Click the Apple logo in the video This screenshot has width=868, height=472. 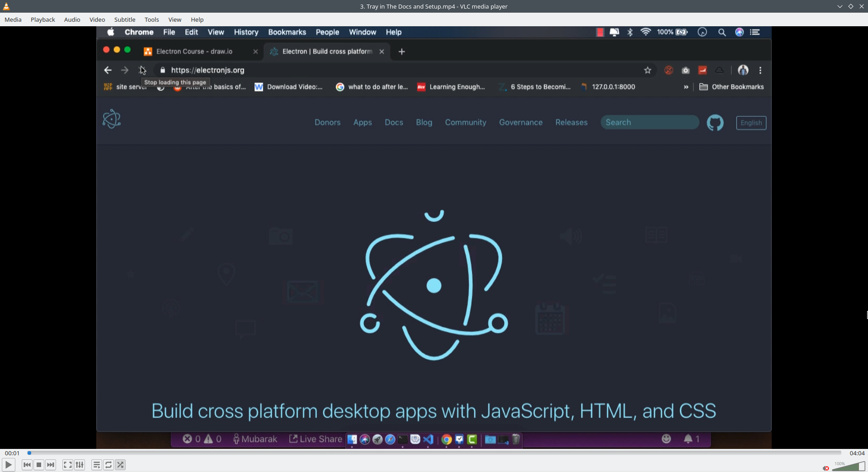tap(111, 32)
